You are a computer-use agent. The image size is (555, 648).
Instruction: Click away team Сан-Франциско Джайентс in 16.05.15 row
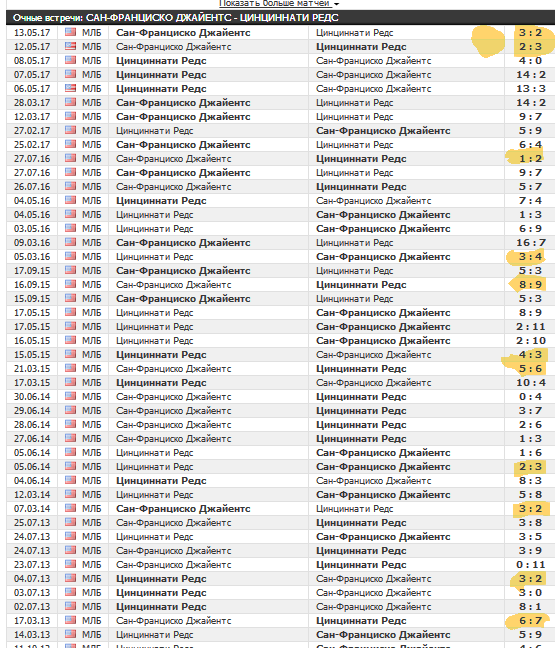[x=383, y=341]
